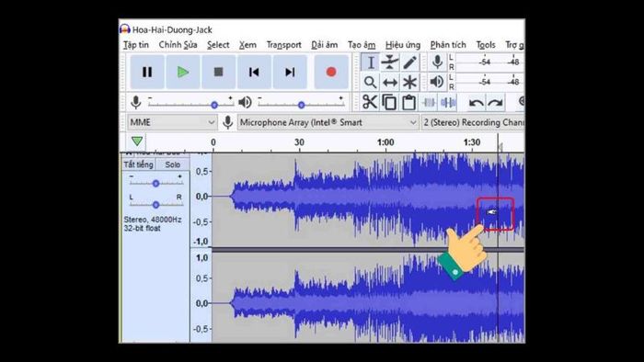Viewport: 644px width, 362px height.
Task: Click the Trim audio icon
Action: 429,102
